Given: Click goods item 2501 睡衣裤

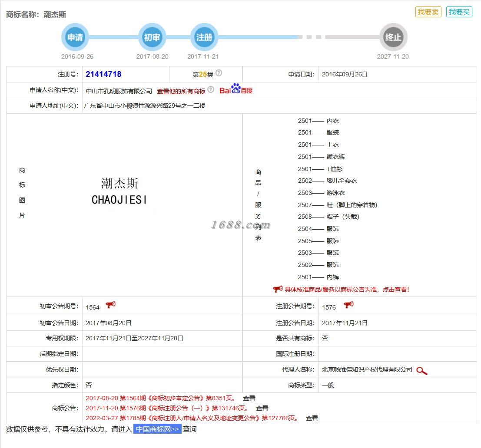Looking at the screenshot, I should point(321,157).
